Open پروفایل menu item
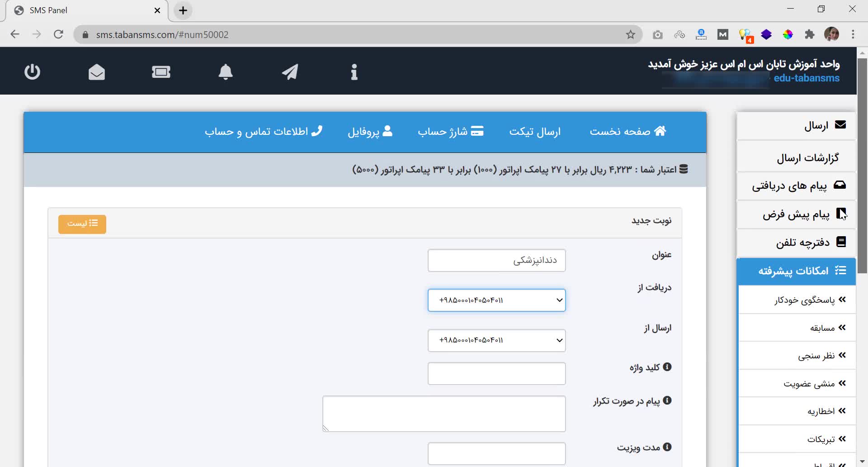 [x=370, y=132]
